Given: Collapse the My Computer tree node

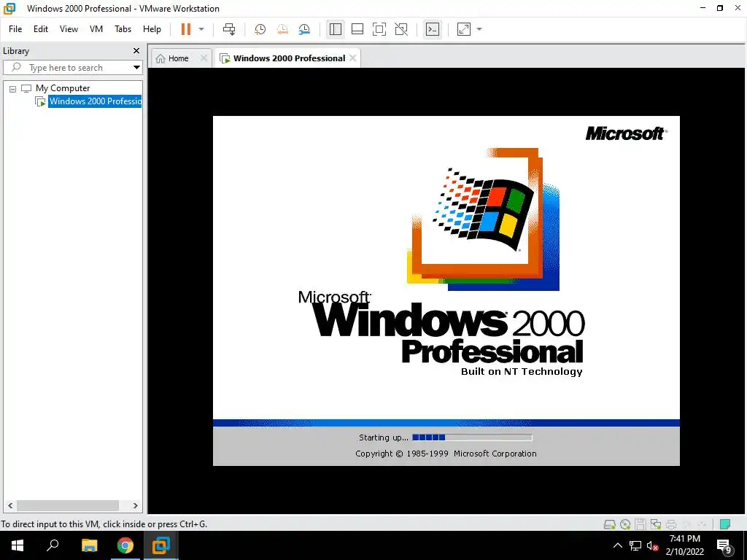Looking at the screenshot, I should click(13, 88).
